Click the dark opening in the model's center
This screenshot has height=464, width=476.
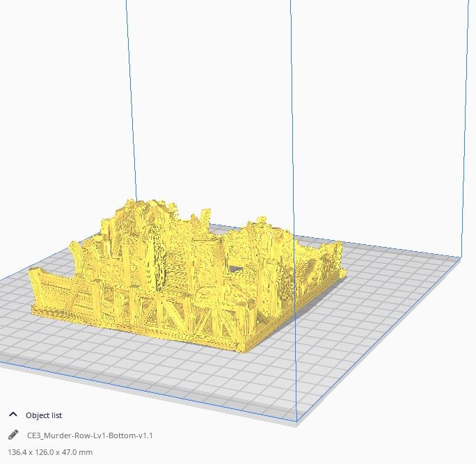[236, 269]
